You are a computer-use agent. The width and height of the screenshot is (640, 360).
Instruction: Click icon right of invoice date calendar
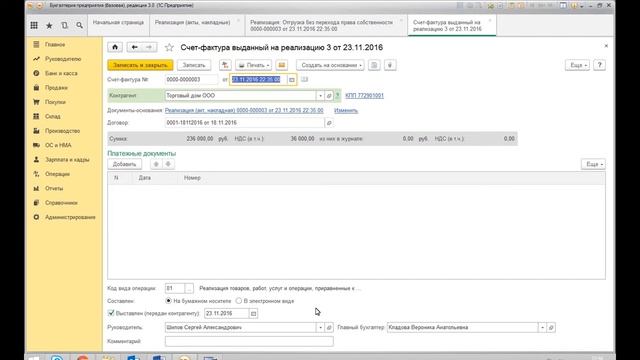click(304, 80)
